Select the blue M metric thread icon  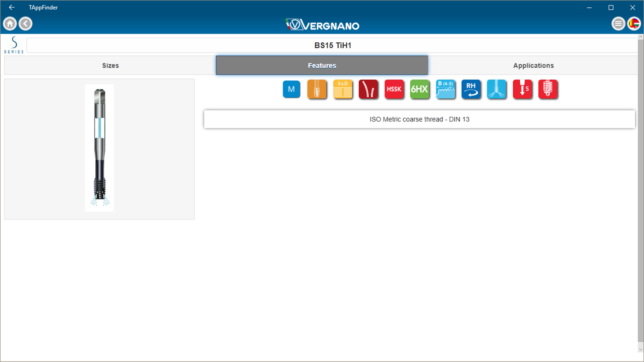(291, 89)
